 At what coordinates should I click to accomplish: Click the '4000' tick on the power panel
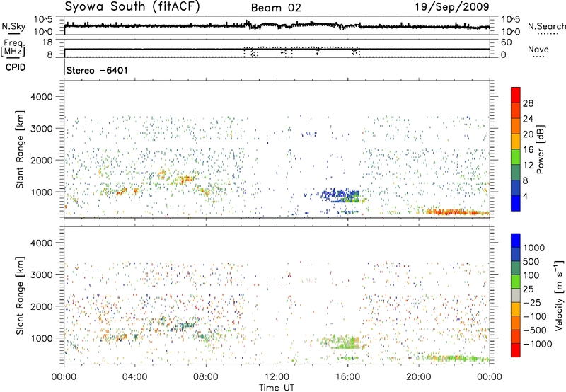(x=41, y=97)
